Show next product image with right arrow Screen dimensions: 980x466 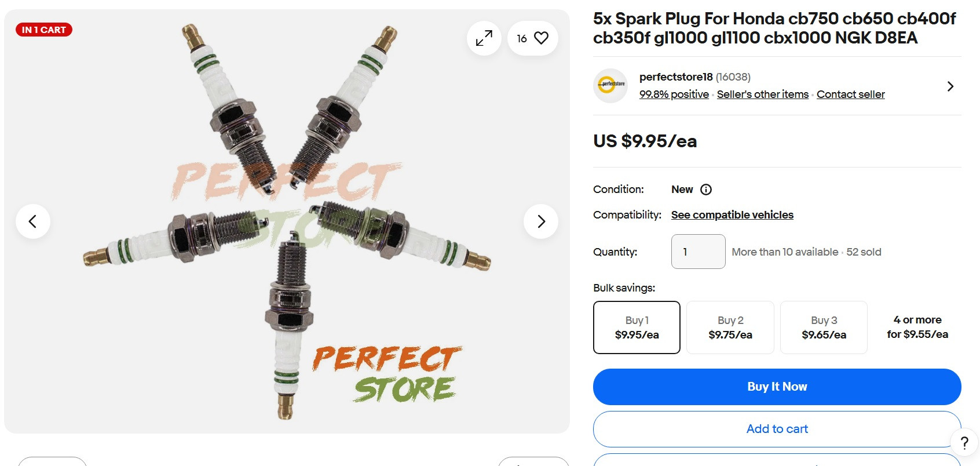tap(541, 221)
